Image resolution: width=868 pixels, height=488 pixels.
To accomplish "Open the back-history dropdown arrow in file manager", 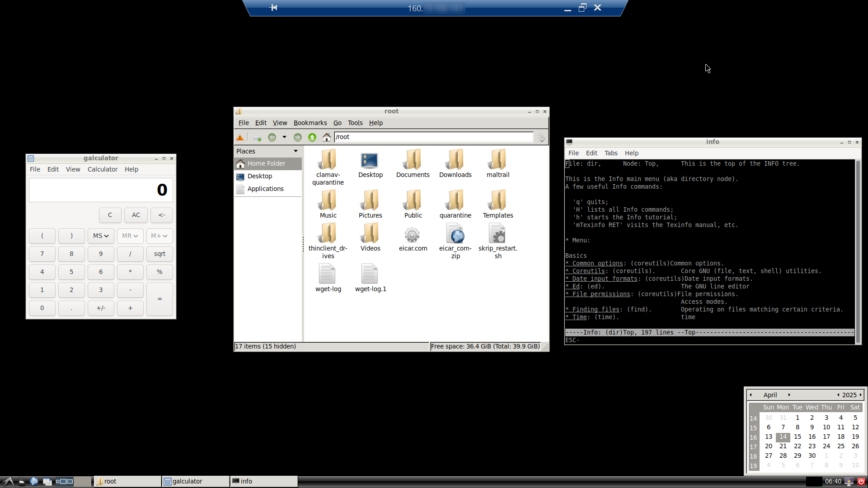I will tap(284, 137).
